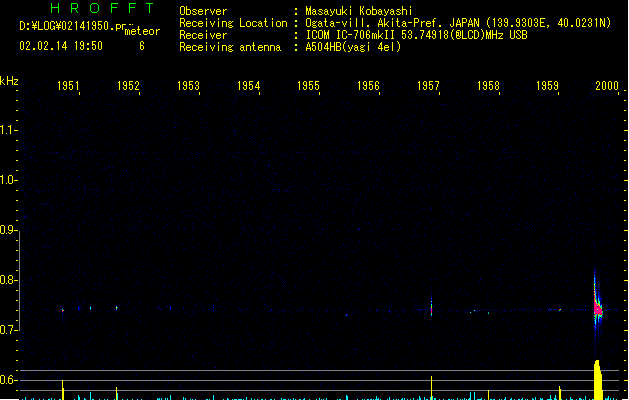This screenshot has height=400, width=629.
Task: Select antenna text A504HB(yagi 4el)
Action: click(353, 47)
